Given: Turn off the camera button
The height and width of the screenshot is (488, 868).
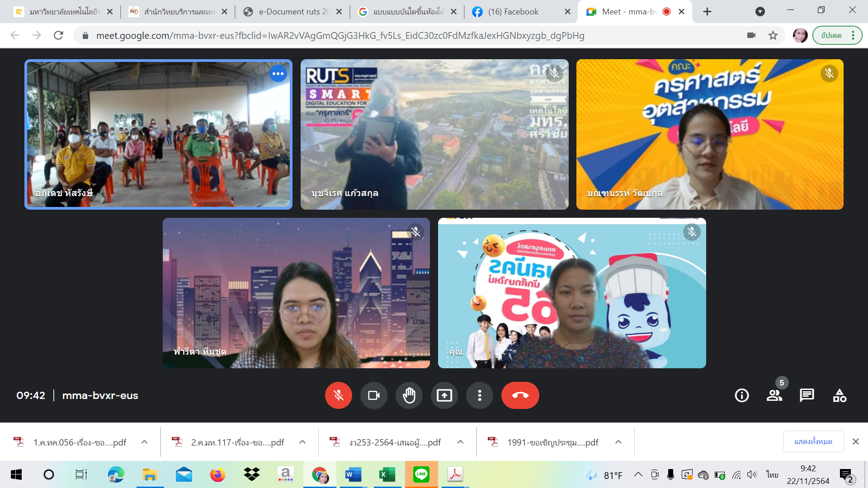Looking at the screenshot, I should pos(373,395).
